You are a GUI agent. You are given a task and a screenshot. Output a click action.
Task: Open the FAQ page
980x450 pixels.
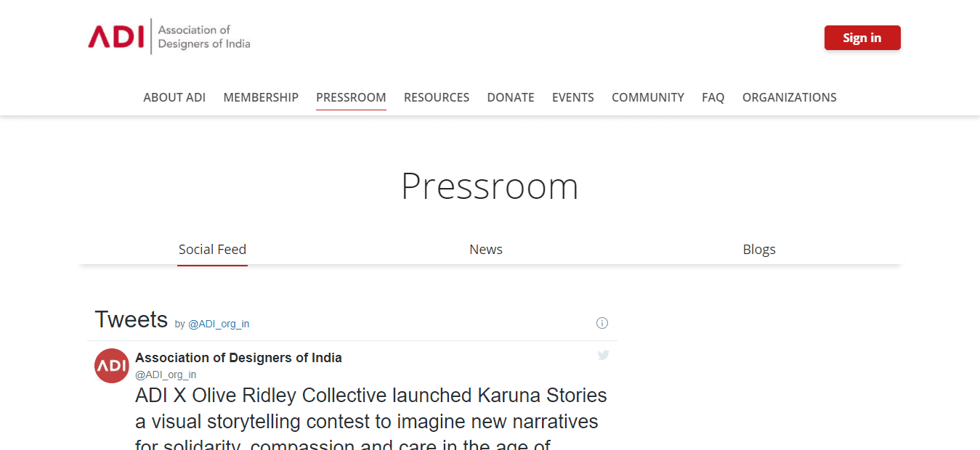click(x=713, y=97)
